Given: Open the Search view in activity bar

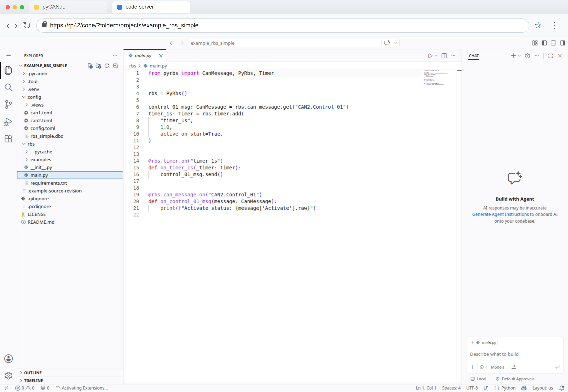Looking at the screenshot, I should pyautogui.click(x=8, y=87).
